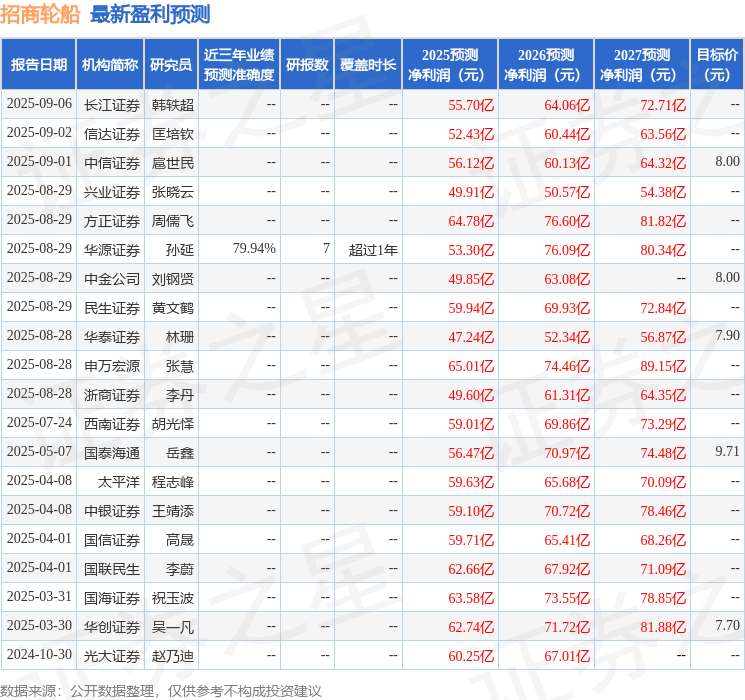
Task: Click analyst name 张晓云
Action: pyautogui.click(x=172, y=192)
